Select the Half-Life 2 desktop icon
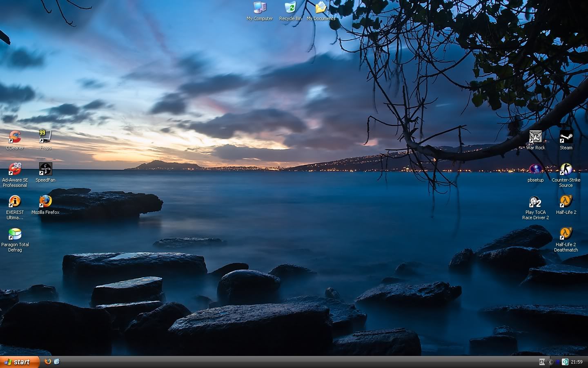 tap(566, 201)
